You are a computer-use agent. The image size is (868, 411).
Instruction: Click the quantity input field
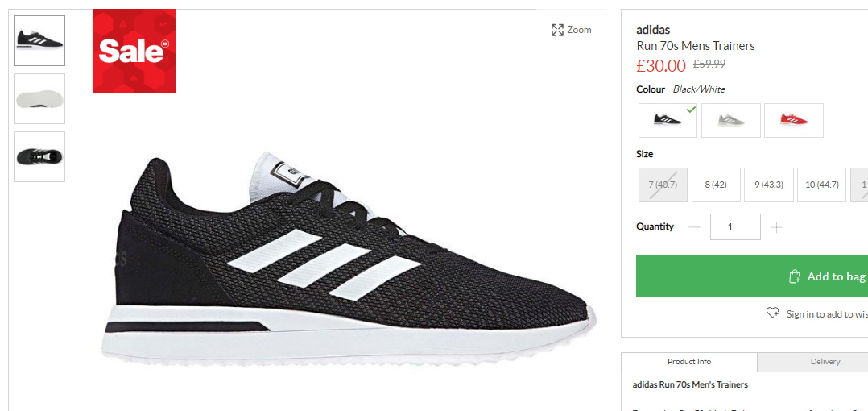tap(735, 227)
